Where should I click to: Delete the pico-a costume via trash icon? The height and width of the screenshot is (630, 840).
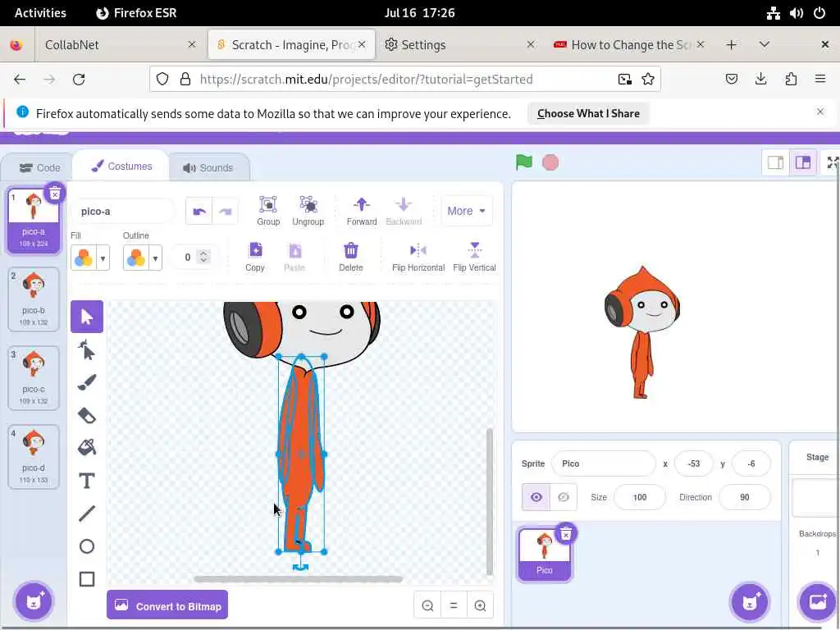[x=55, y=194]
